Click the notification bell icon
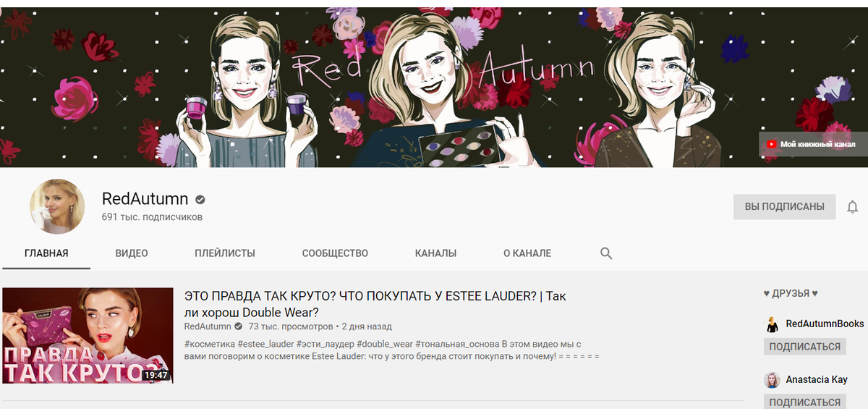The image size is (868, 409). pos(852,207)
